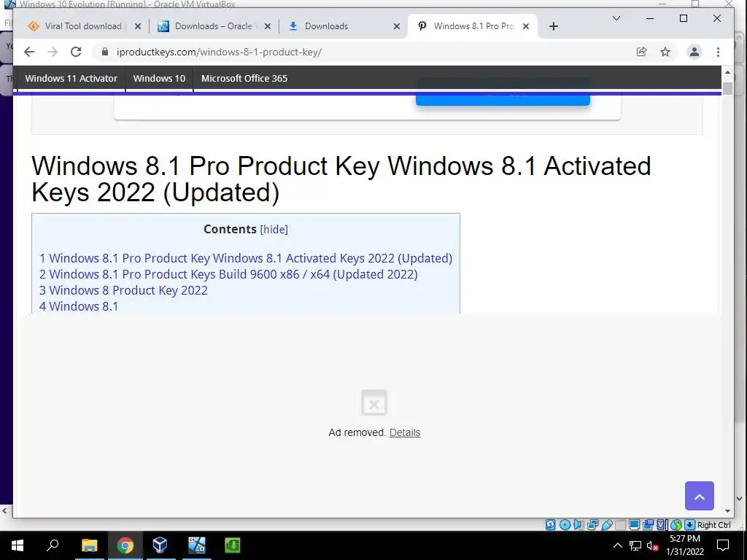Open the Windows Start menu

click(18, 545)
